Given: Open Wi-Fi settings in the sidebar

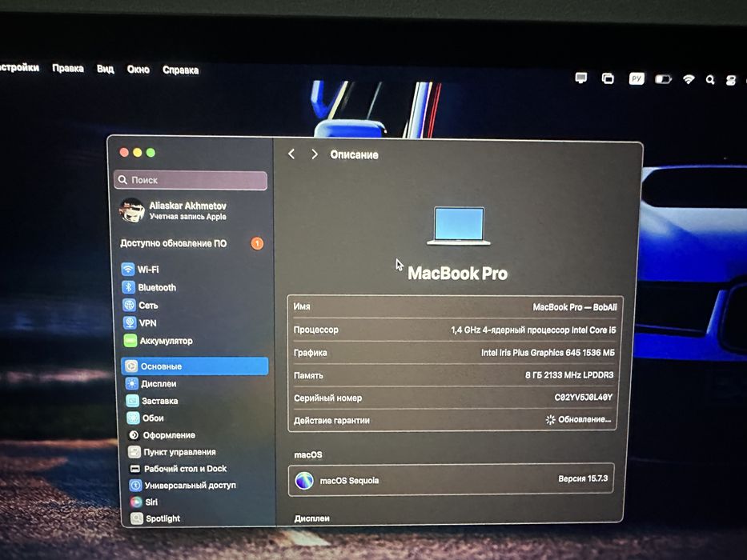Looking at the screenshot, I should [x=140, y=270].
